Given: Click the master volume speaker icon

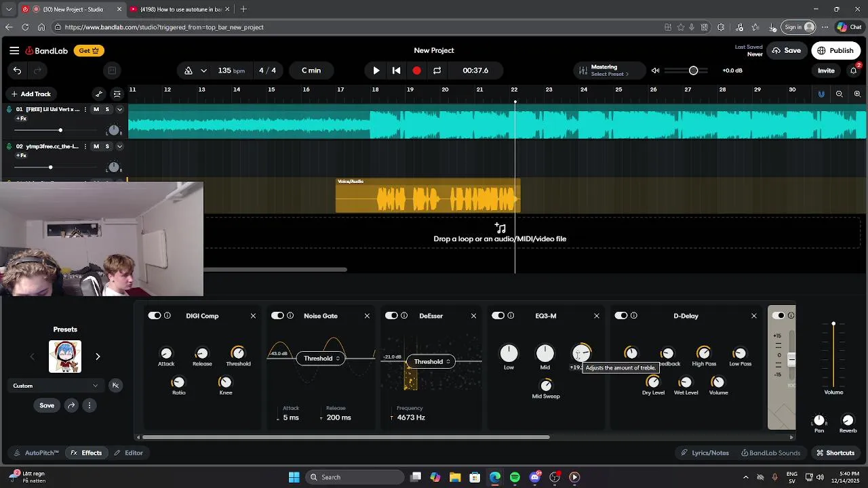Looking at the screenshot, I should pyautogui.click(x=656, y=70).
